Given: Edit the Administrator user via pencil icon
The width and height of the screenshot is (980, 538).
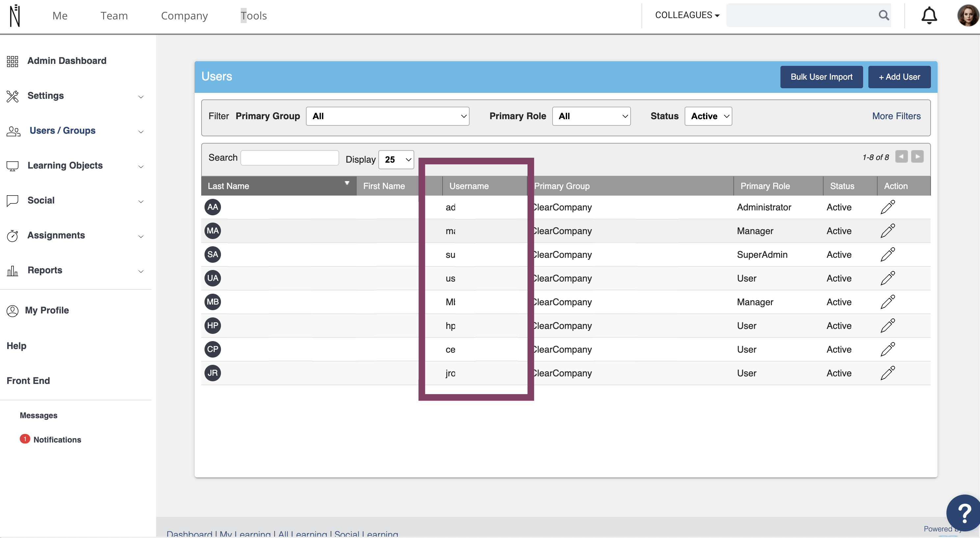Looking at the screenshot, I should [887, 207].
